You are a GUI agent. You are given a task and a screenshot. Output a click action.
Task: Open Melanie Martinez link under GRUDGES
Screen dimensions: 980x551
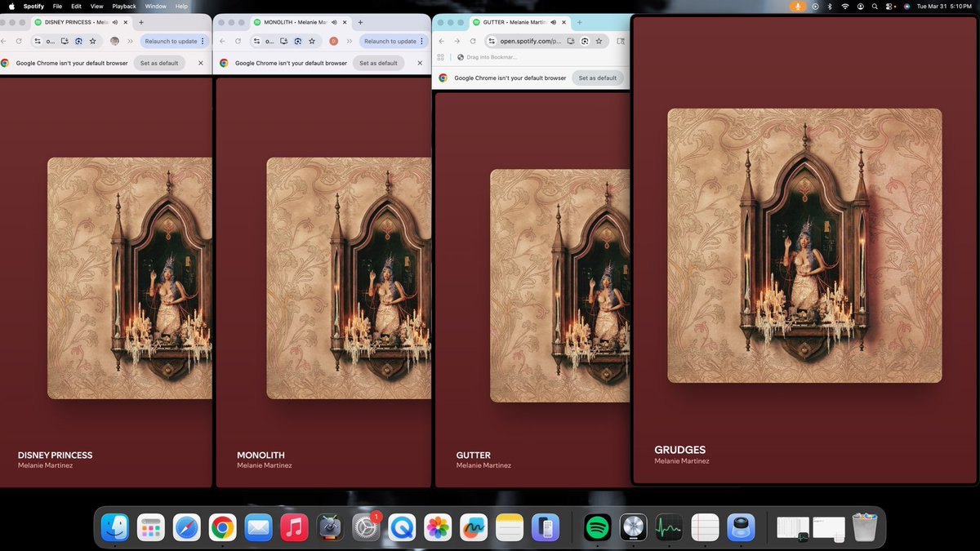coord(682,461)
